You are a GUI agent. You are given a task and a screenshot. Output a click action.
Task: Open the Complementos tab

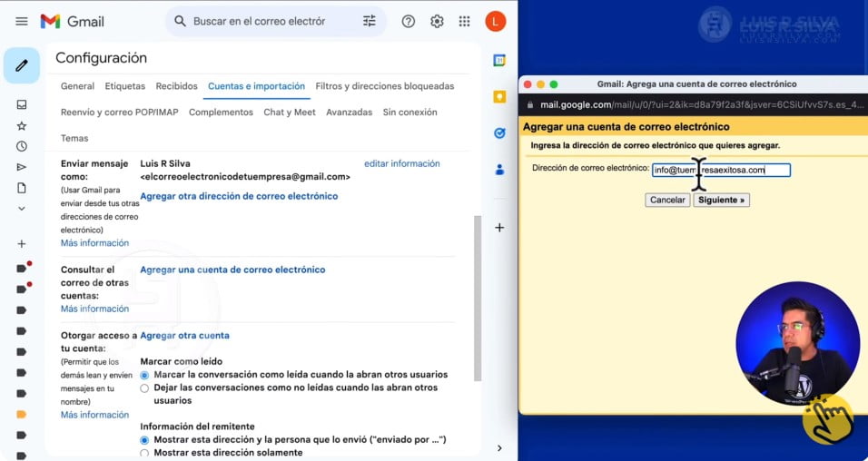point(221,113)
